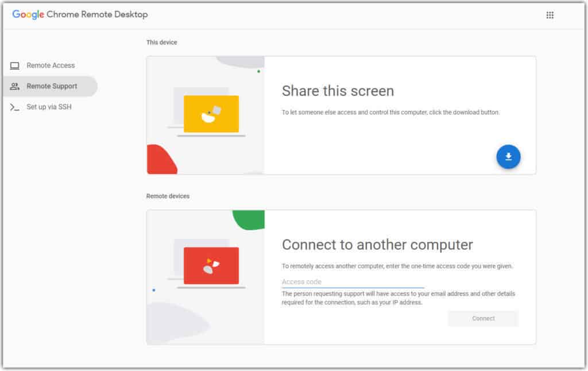Select Remote Support in the sidebar

pos(51,86)
